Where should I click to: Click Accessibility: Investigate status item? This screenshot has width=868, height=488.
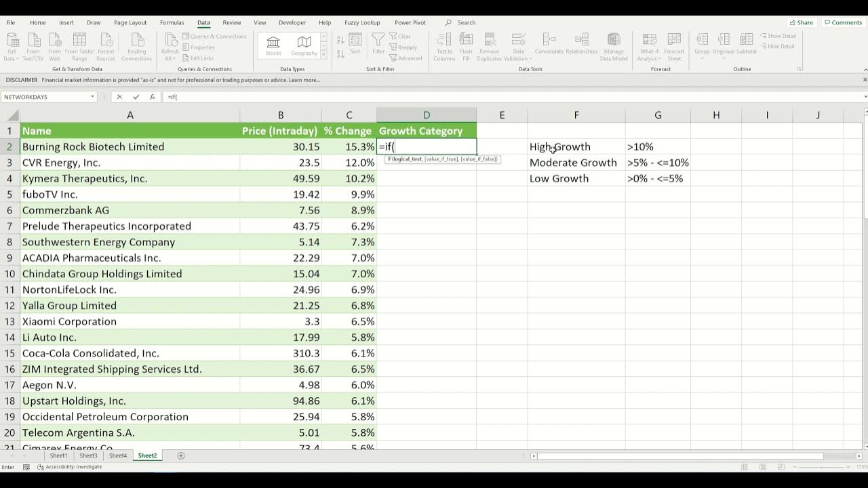click(x=70, y=467)
